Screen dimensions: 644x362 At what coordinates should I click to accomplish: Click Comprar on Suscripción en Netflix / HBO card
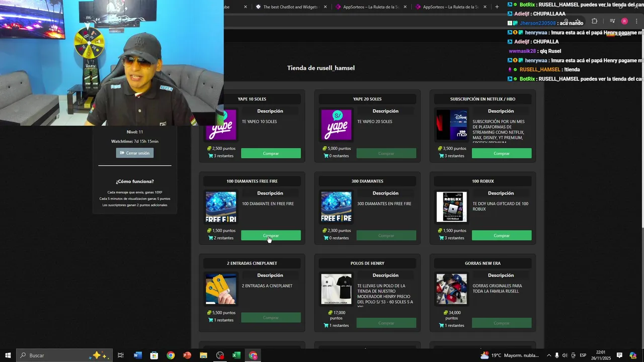click(x=502, y=153)
